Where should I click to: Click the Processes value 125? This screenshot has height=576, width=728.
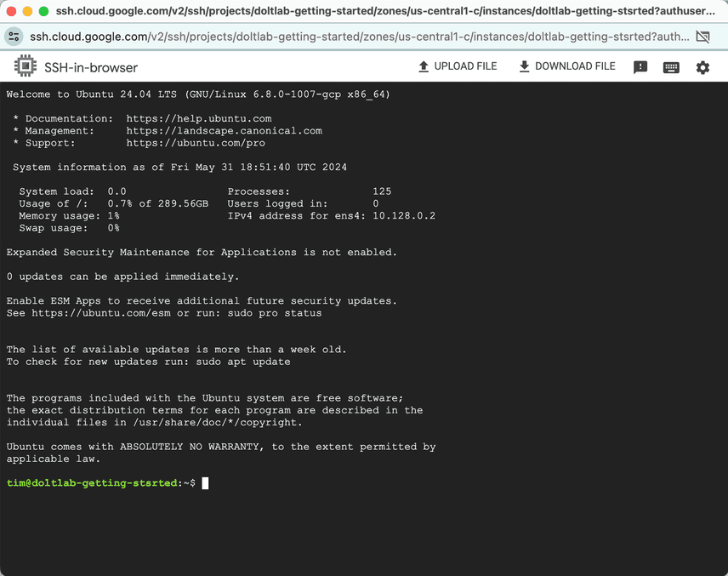point(382,191)
